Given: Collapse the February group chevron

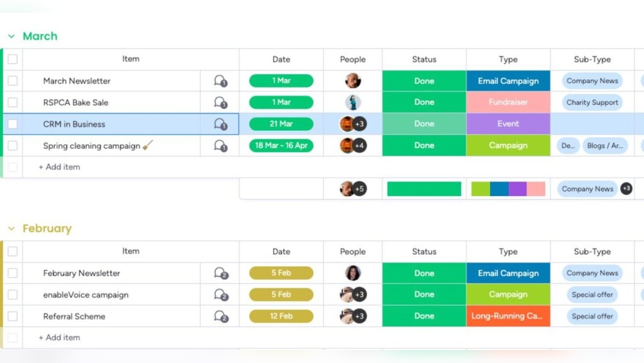Looking at the screenshot, I should click(12, 229).
